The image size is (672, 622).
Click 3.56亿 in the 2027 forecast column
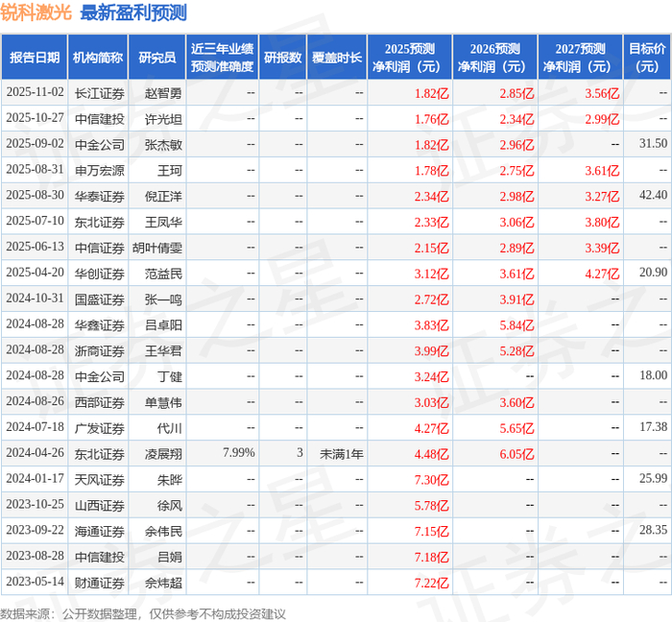(x=602, y=93)
